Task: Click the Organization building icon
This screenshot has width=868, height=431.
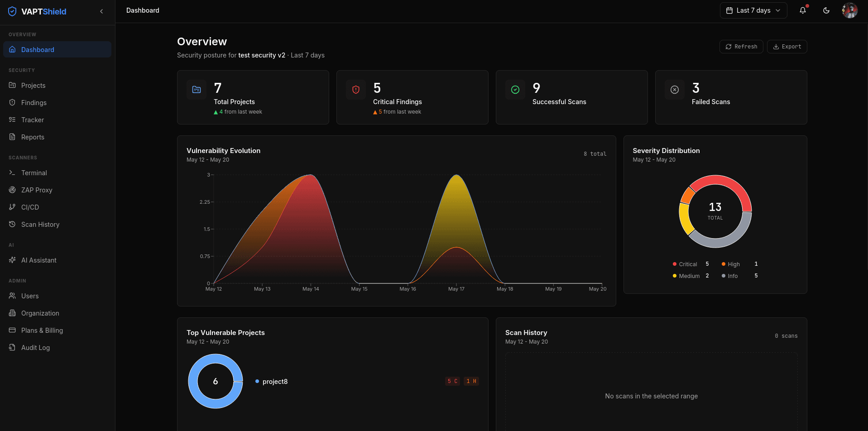Action: click(x=12, y=313)
